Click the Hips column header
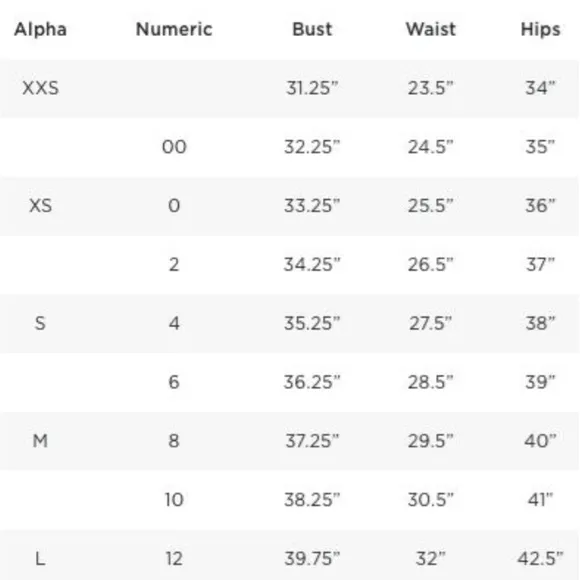580x580 pixels. coord(540,30)
